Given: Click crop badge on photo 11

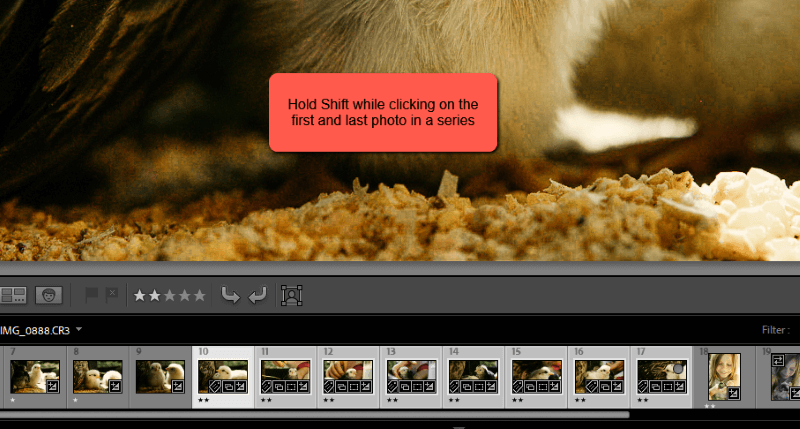Looking at the screenshot, I should pyautogui.click(x=291, y=387).
